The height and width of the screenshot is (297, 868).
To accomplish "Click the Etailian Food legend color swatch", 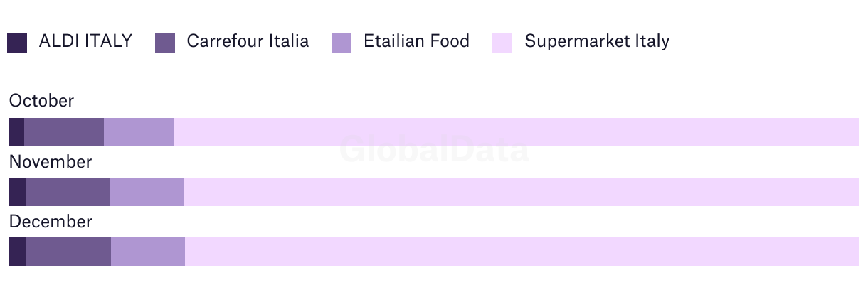I will tap(342, 43).
